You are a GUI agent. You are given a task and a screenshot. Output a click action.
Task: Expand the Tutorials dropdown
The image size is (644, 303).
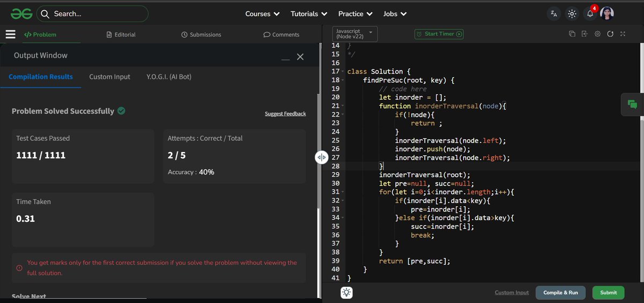309,13
